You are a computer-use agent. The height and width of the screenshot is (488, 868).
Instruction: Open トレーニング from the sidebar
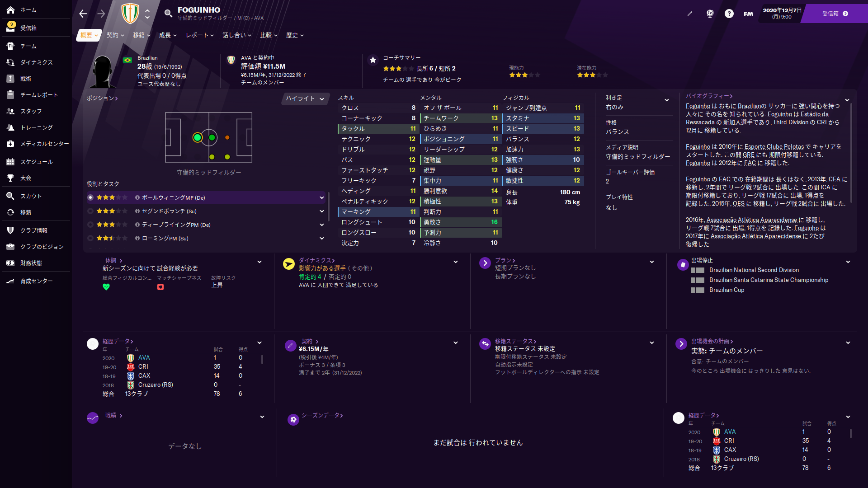click(36, 127)
